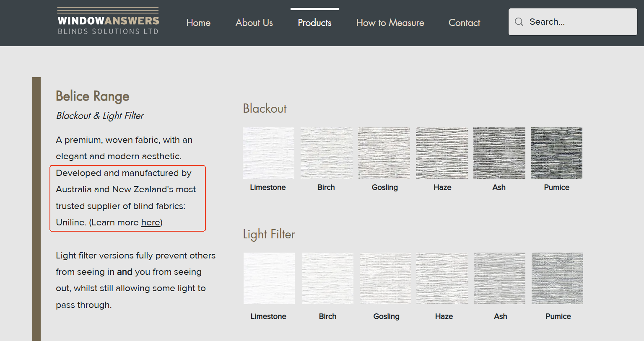Screen dimensions: 644x341
Task: Open Light Filter Birch thumbnail
Action: (328, 278)
